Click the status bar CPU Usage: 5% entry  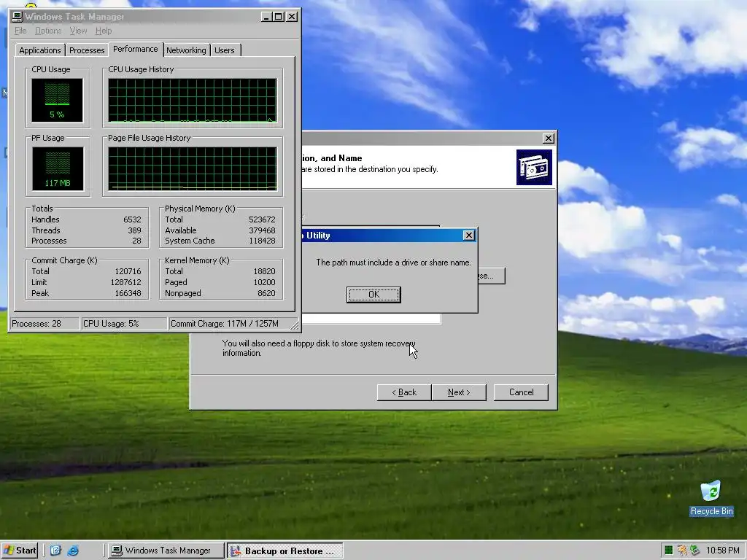(x=124, y=324)
